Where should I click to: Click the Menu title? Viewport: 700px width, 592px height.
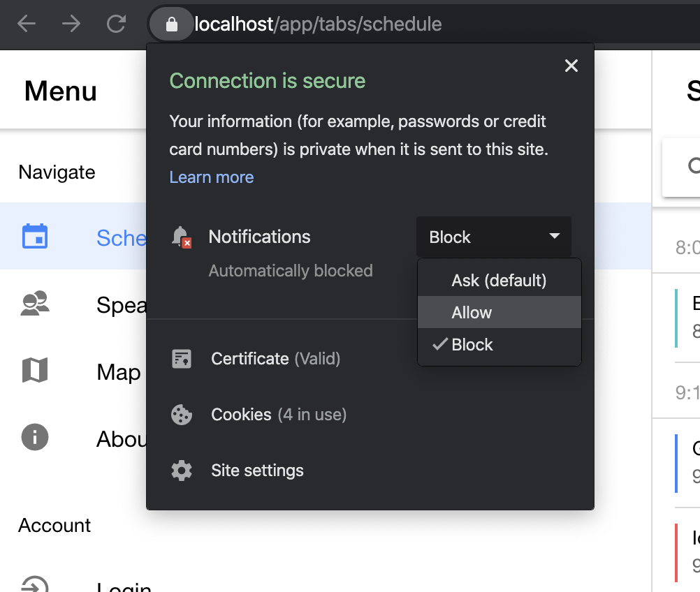[60, 91]
